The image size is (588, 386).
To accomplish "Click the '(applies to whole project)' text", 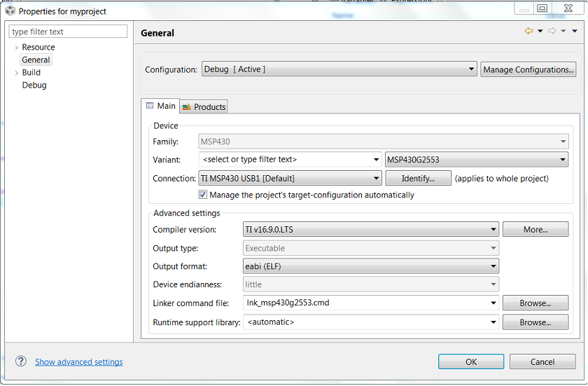I will tap(501, 179).
